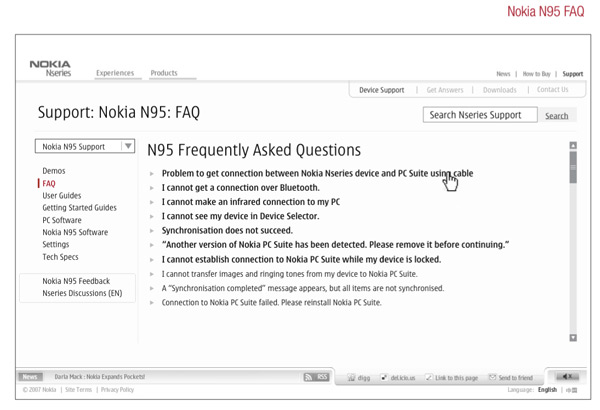Screen dimensions: 600x410
Task: Click scrollbar up arrow
Action: click(x=573, y=145)
